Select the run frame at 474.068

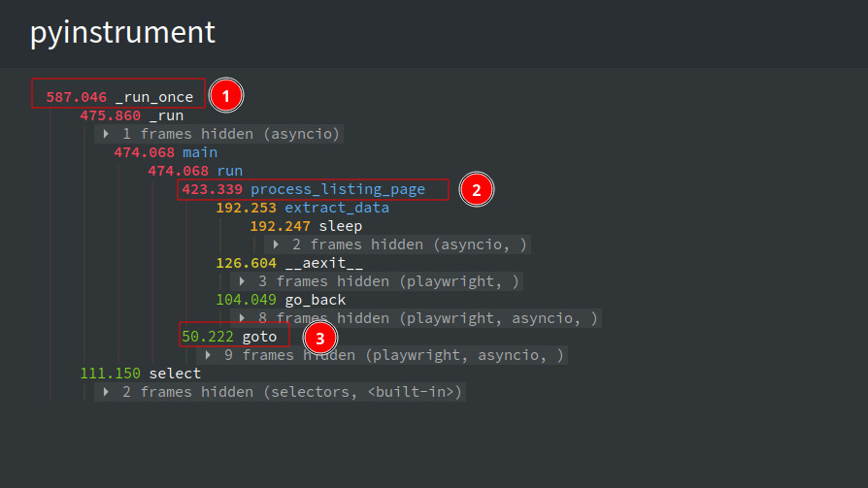pyautogui.click(x=195, y=171)
